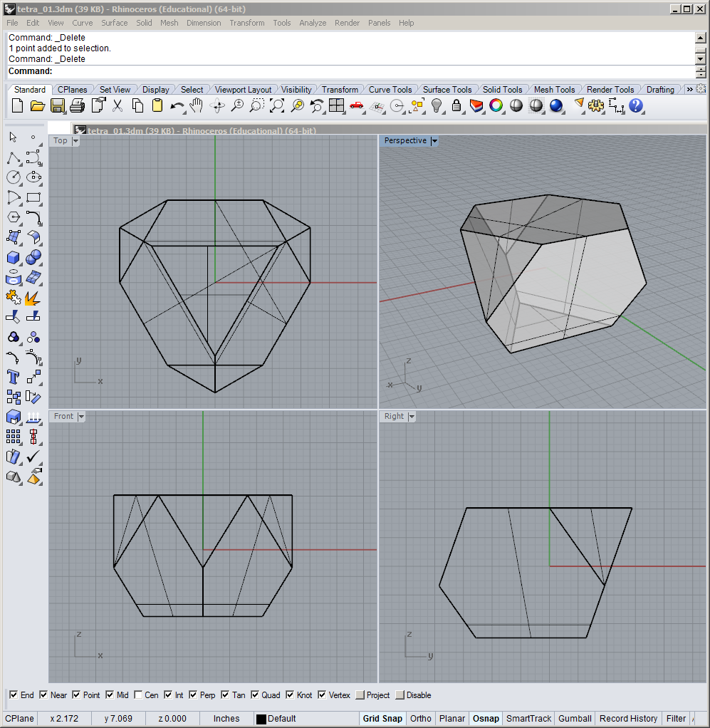Viewport: 710px width, 728px height.
Task: Turn on Gumball in status bar
Action: point(574,719)
